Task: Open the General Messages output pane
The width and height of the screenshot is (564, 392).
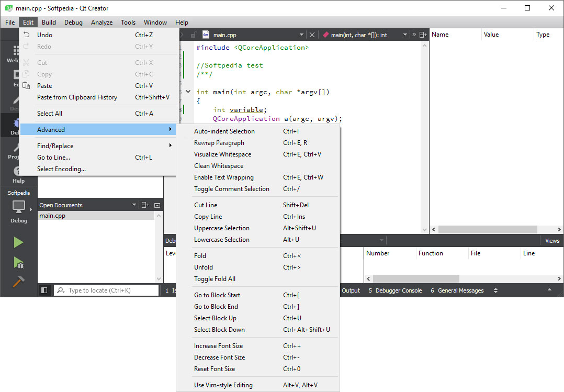Action: (457, 290)
